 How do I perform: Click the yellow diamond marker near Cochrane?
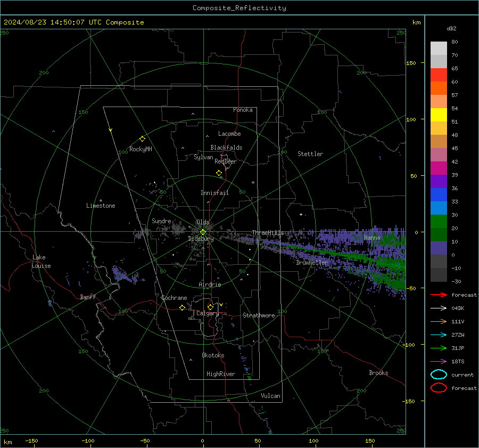click(x=182, y=307)
